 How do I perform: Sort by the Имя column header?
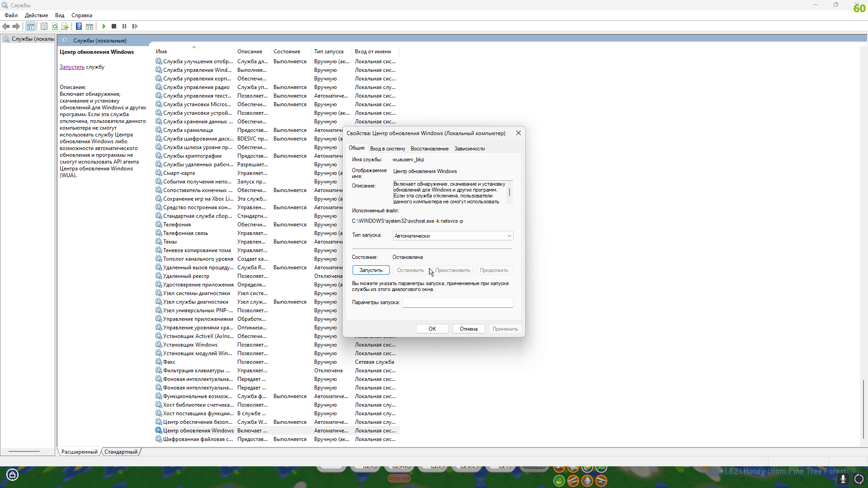[162, 52]
